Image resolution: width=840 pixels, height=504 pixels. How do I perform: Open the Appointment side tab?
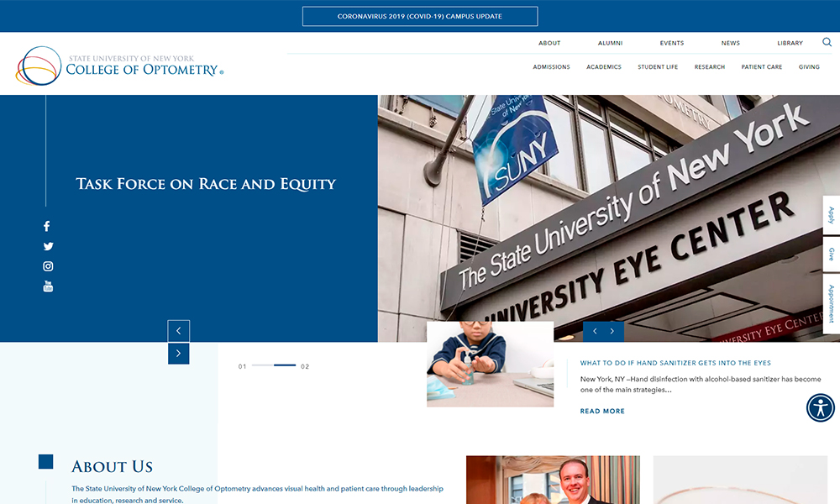click(x=831, y=303)
